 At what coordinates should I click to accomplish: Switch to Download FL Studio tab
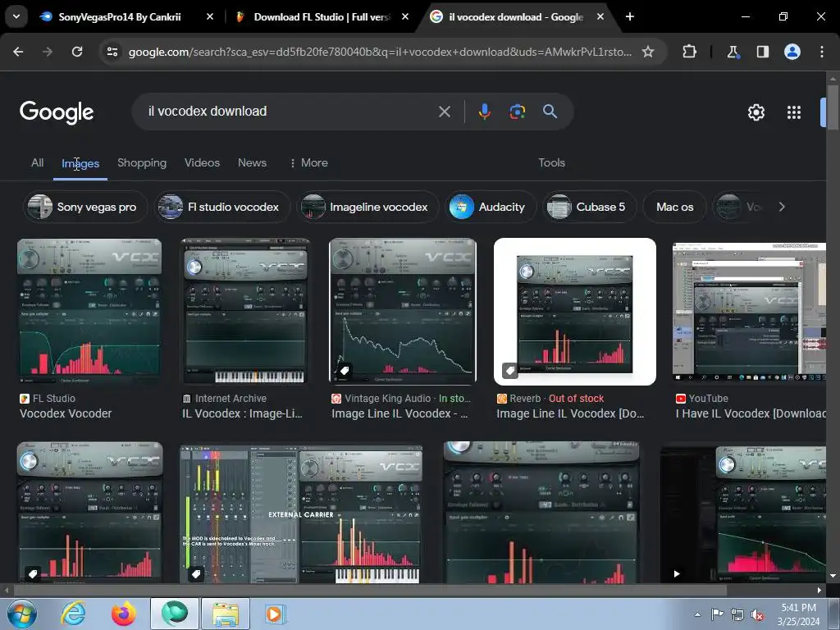coord(322,17)
